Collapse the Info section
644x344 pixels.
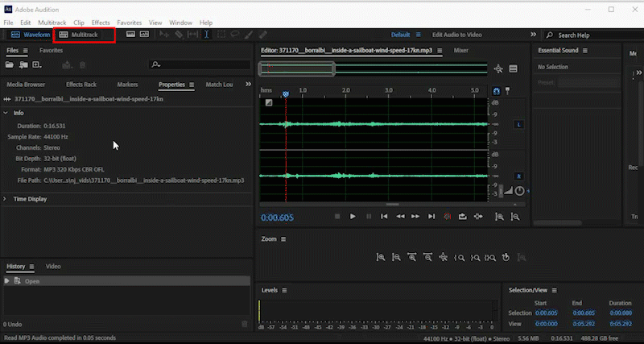[6, 113]
